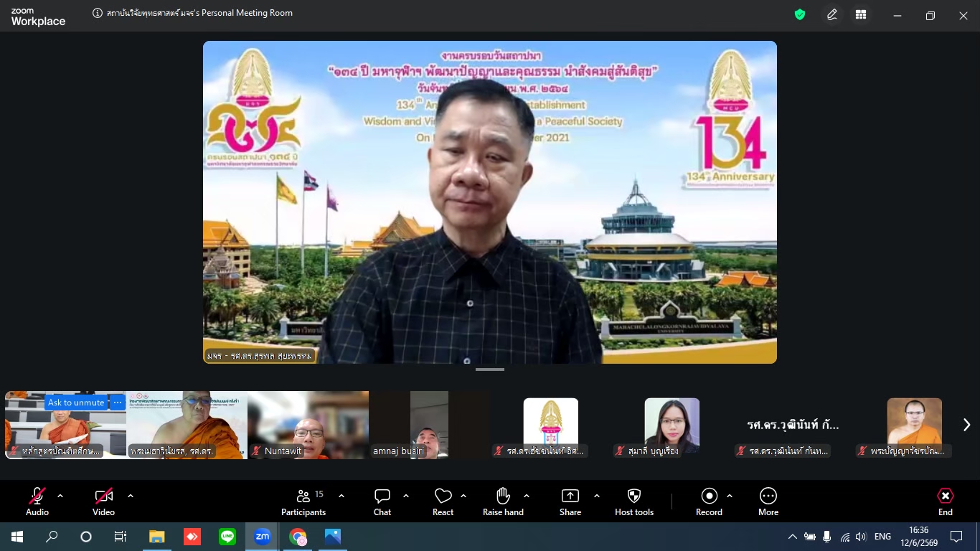Open the Cortana circle in taskbar
Viewport: 980px width, 551px height.
86,537
